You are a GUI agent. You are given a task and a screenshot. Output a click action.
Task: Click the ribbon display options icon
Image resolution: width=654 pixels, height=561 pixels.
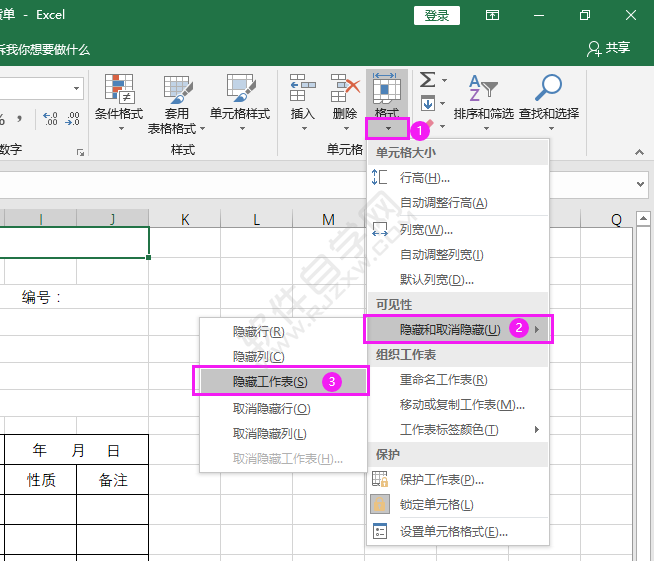493,15
